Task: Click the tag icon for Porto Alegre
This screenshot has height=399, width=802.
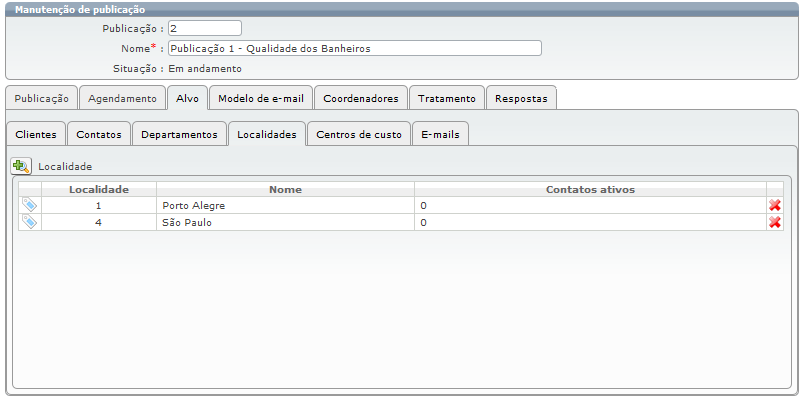Action: click(x=30, y=205)
